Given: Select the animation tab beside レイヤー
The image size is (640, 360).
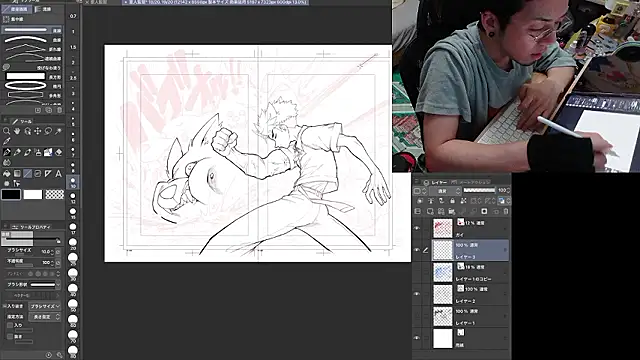Looking at the screenshot, I should pyautogui.click(x=471, y=182).
